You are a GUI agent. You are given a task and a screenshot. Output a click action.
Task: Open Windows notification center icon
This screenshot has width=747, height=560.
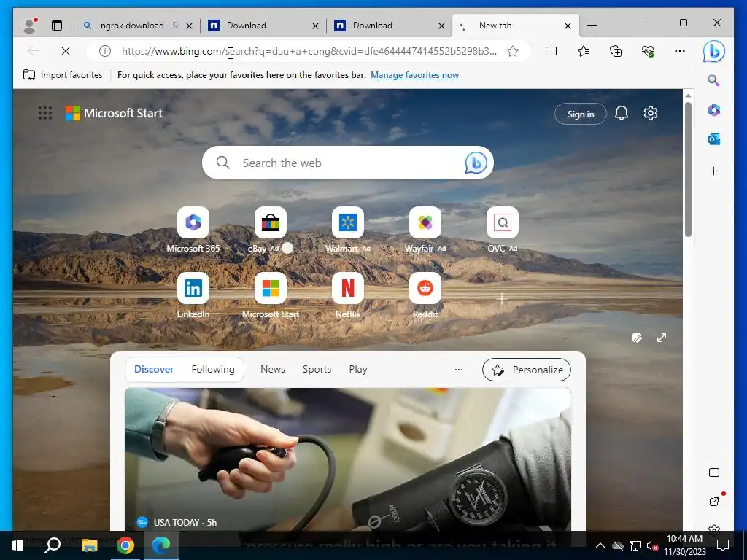(x=723, y=545)
